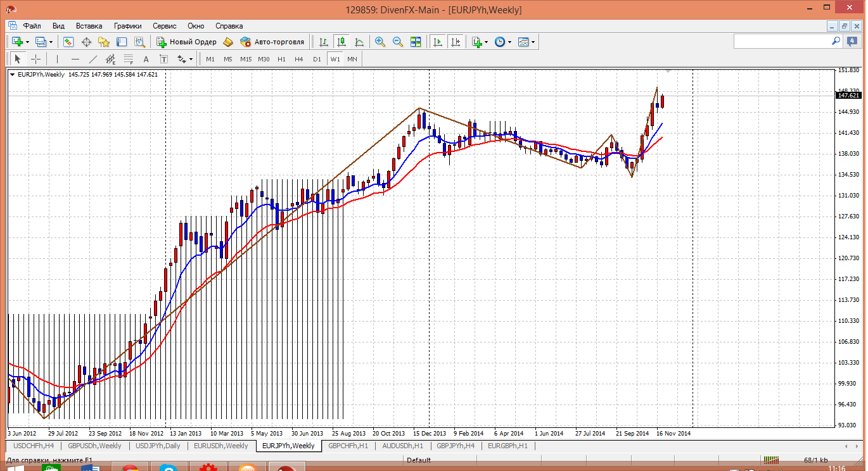Zoom in on the chart

point(380,42)
